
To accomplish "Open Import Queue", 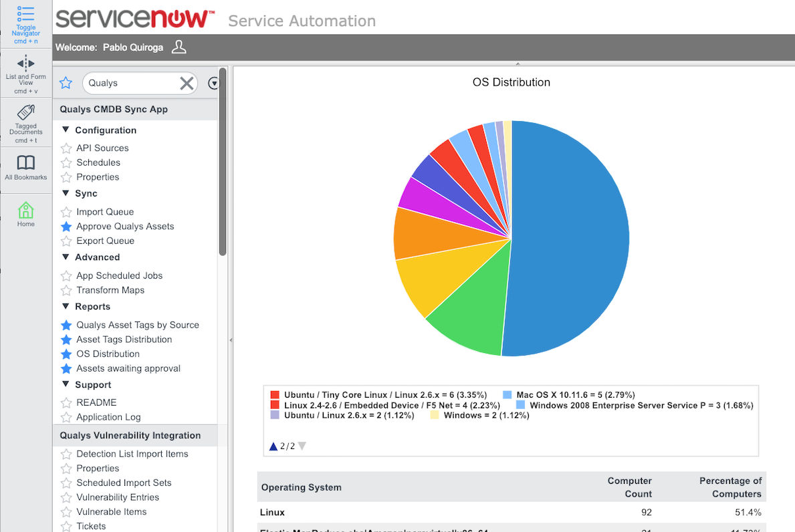I will tap(105, 212).
